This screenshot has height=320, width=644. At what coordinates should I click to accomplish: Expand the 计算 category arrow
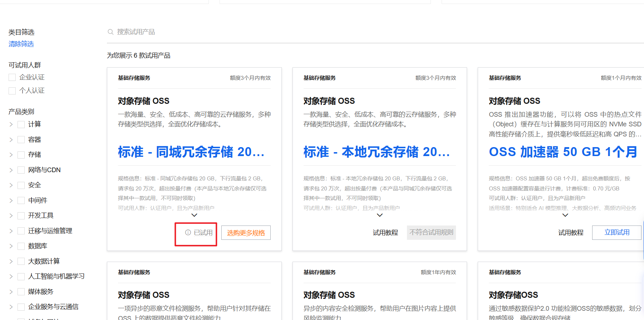pos(11,124)
